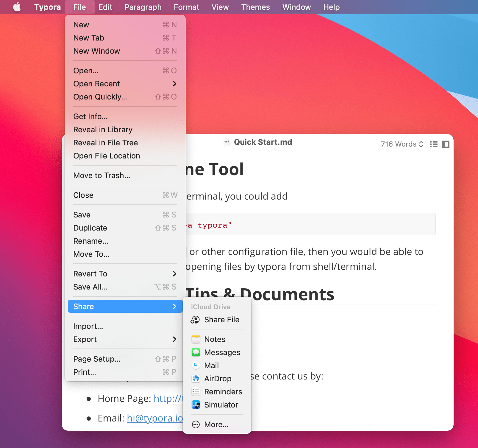
Task: Share the file to Simulator
Action: point(217,405)
